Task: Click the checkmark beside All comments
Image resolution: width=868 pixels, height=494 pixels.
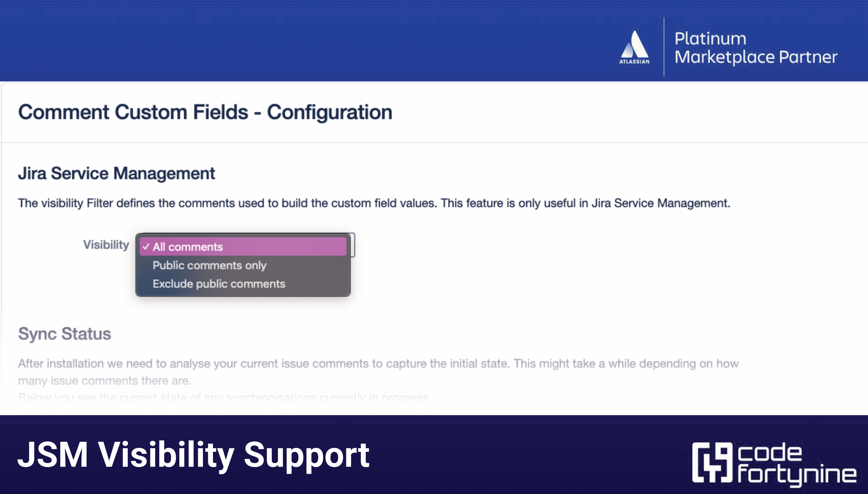Action: pos(146,247)
